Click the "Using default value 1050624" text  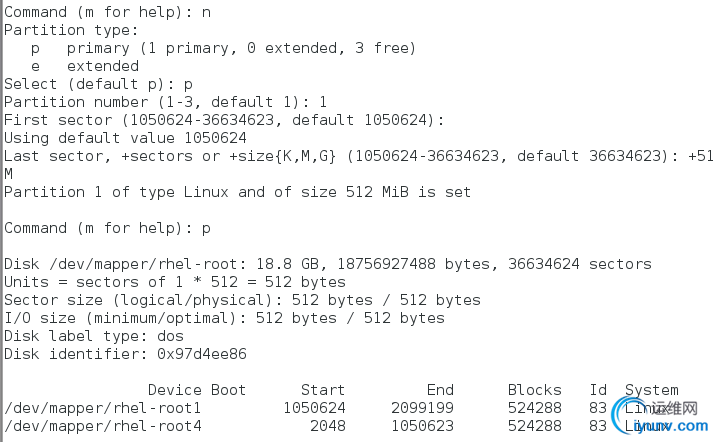pyautogui.click(x=124, y=138)
